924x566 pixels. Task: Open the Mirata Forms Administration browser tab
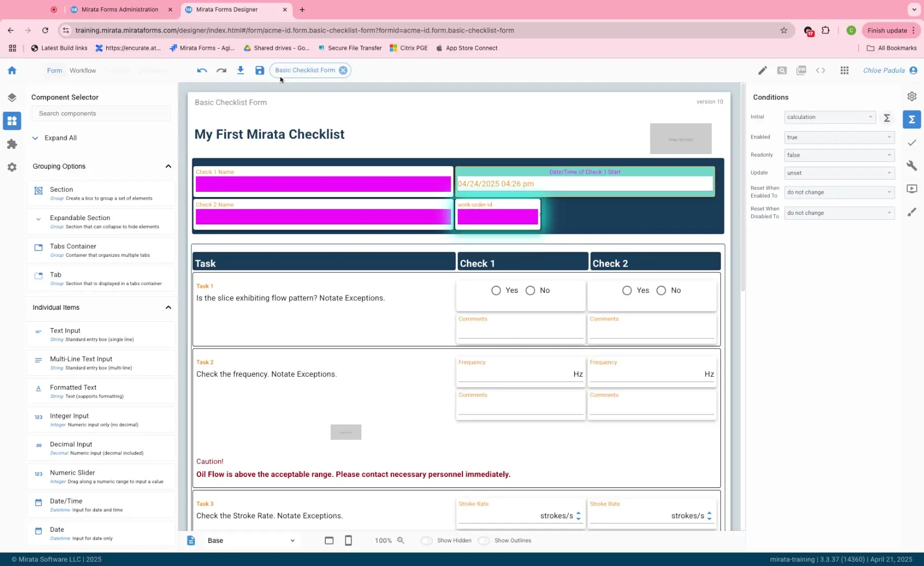pos(119,9)
